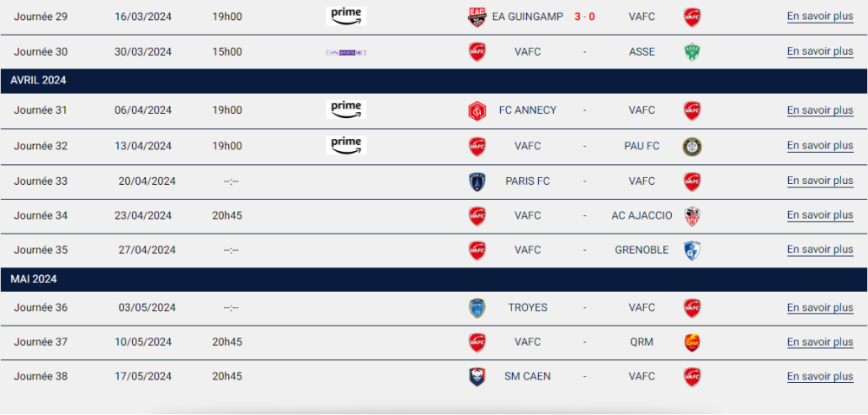Click the Paris FC club logo
Screen dimensions: 868x415
tap(477, 181)
